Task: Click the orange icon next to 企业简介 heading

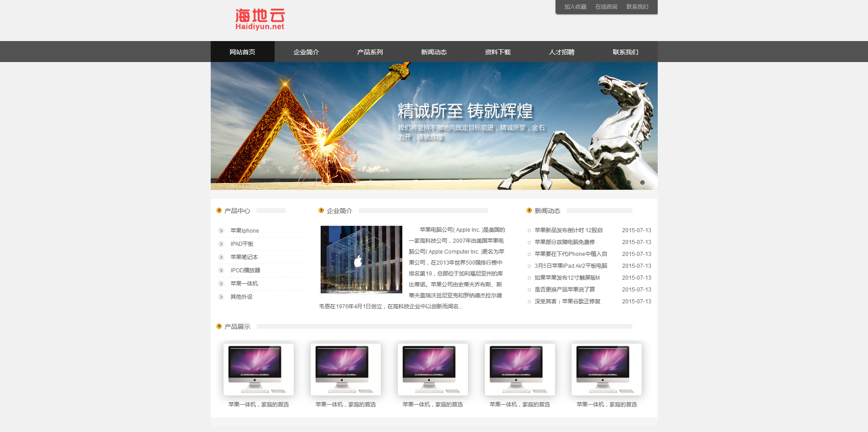Action: coord(321,210)
